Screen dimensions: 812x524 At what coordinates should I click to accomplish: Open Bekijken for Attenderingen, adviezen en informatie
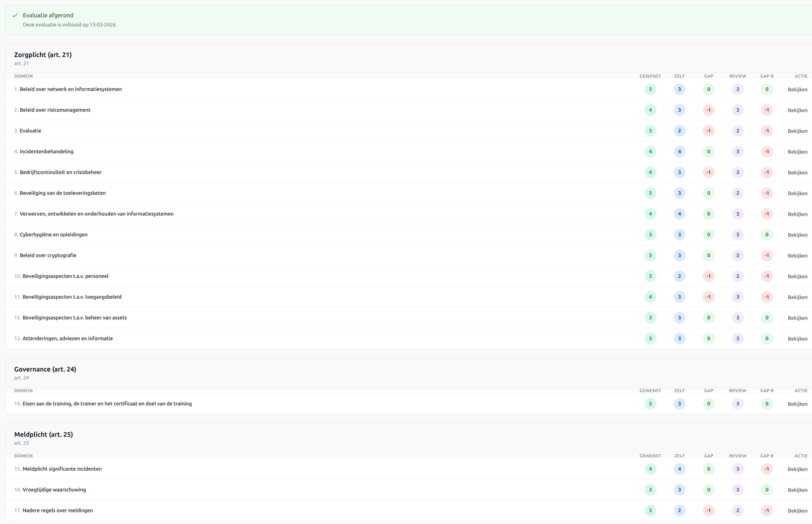(x=797, y=339)
